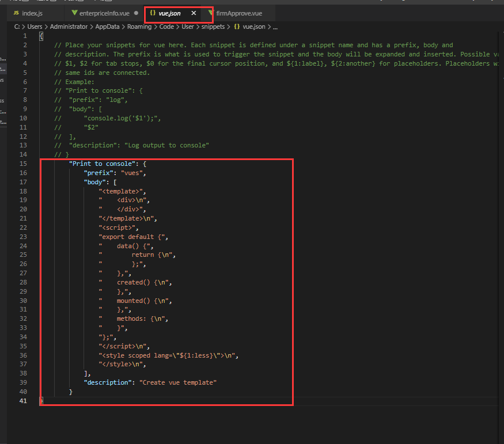Image resolution: width=504 pixels, height=444 pixels.
Task: Click the "prefix" key on line 16
Action: [x=98, y=173]
